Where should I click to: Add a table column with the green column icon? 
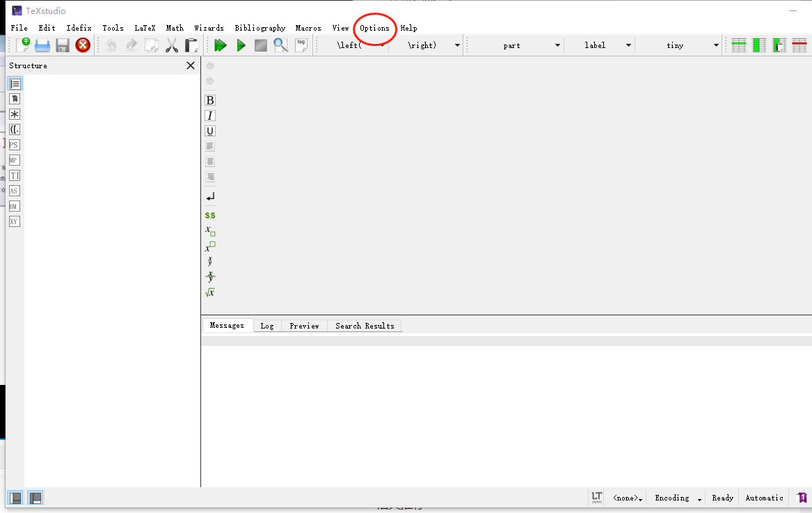click(759, 46)
